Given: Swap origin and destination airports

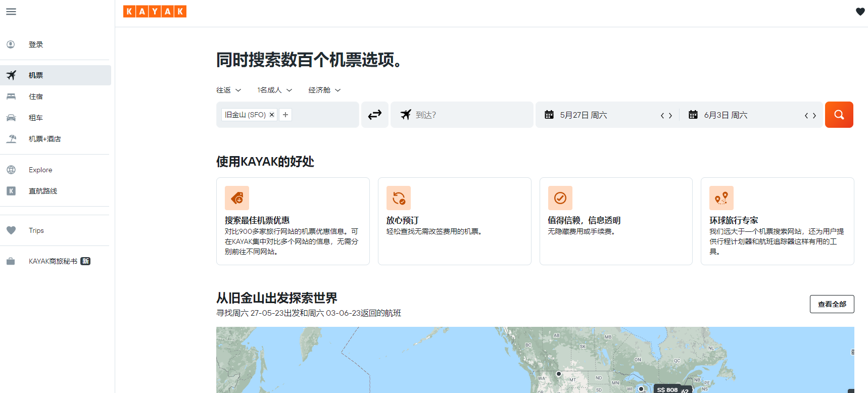Looking at the screenshot, I should 374,115.
